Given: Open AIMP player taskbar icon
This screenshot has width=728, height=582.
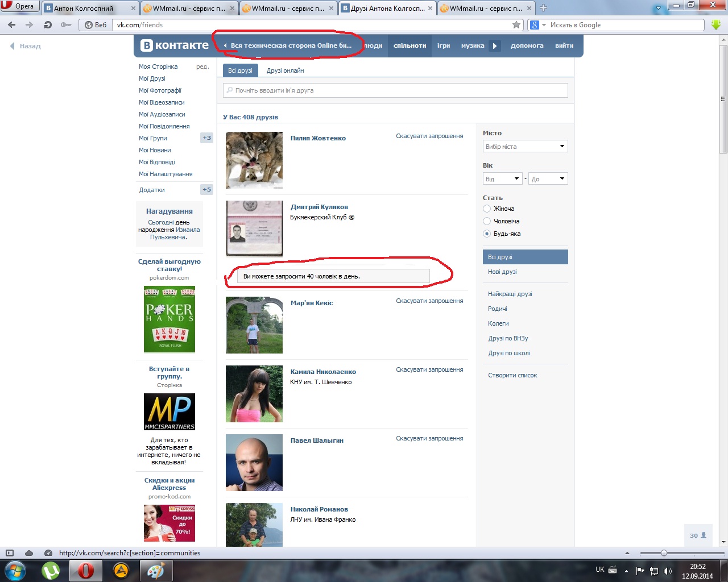Looking at the screenshot, I should (x=121, y=571).
